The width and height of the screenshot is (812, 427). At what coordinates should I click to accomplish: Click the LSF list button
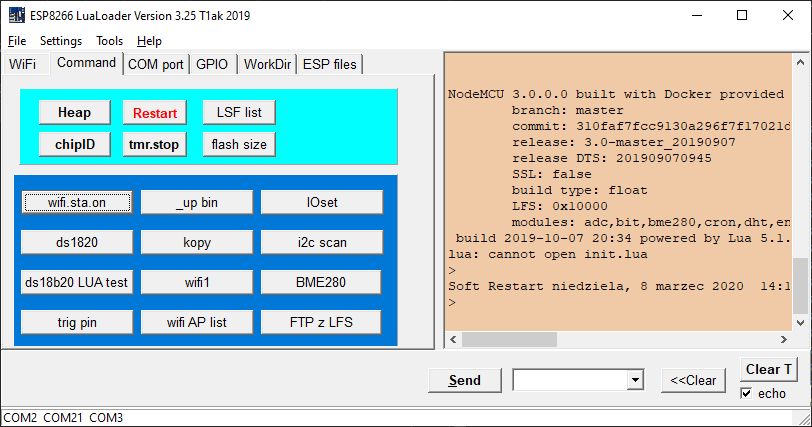click(x=239, y=112)
